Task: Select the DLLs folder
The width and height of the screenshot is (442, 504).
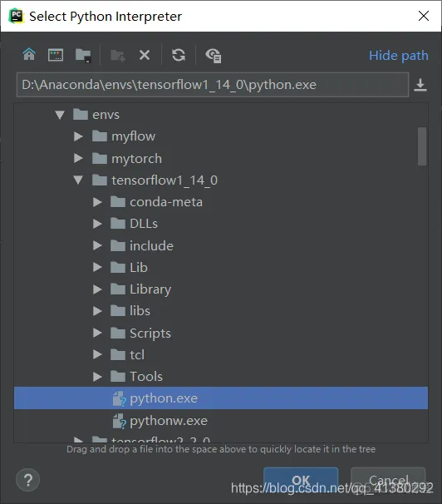Action: pyautogui.click(x=221, y=224)
